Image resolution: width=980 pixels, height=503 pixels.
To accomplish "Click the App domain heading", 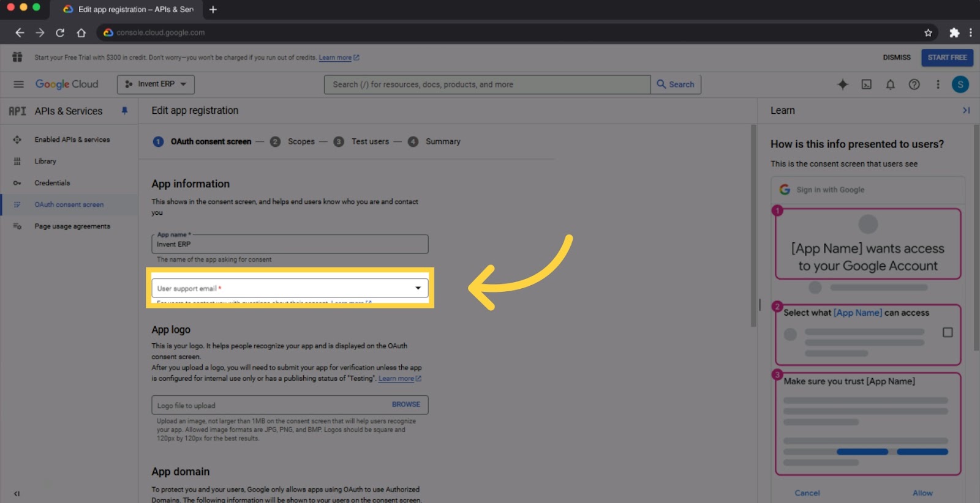I will 181,472.
